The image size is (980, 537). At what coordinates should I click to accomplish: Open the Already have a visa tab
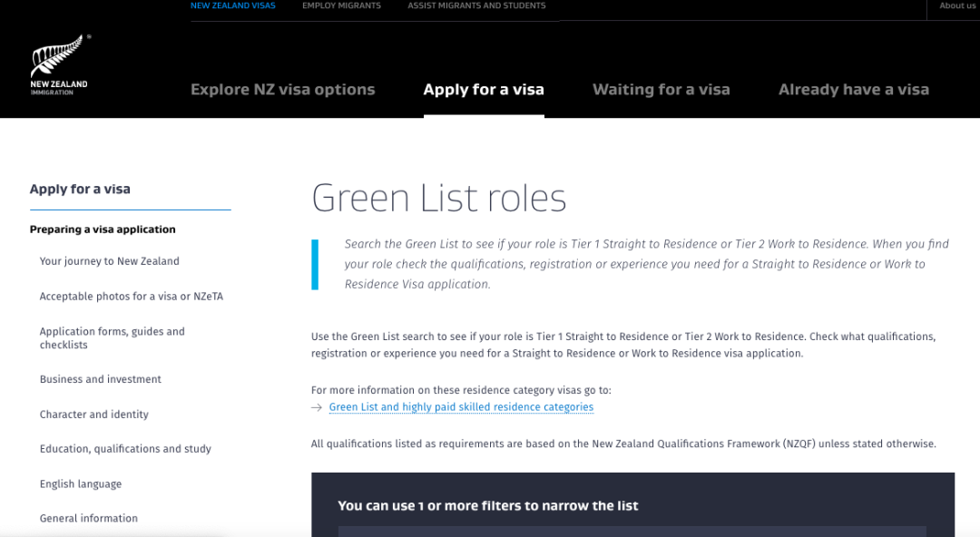853,90
